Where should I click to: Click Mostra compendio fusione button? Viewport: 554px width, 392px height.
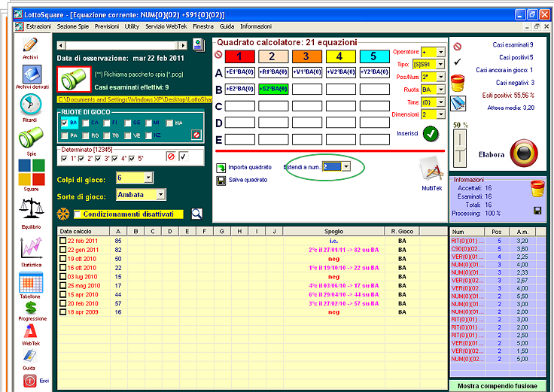pos(498,386)
